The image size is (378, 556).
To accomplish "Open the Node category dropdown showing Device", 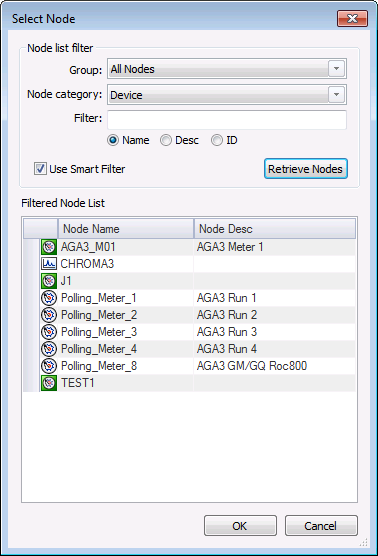I will (x=227, y=95).
